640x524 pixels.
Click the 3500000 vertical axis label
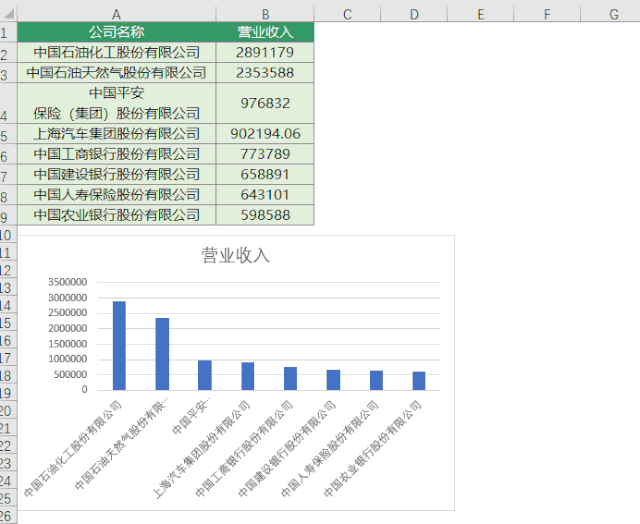tap(67, 282)
